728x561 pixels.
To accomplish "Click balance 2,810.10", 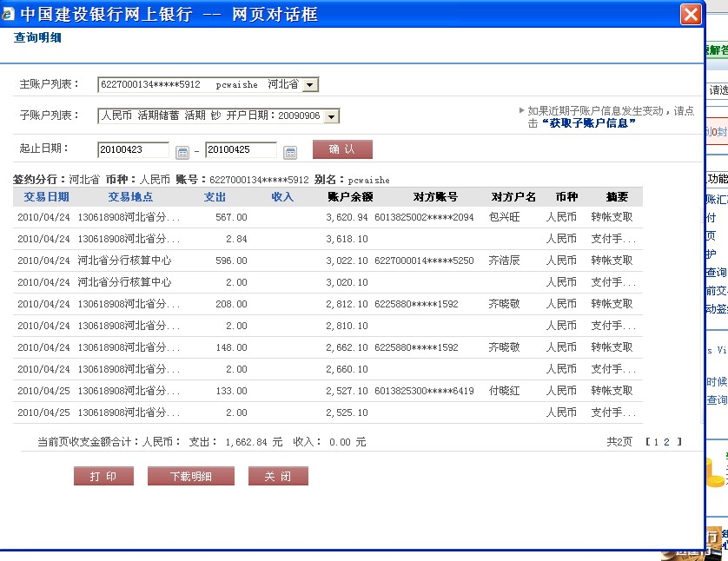I will [x=347, y=326].
